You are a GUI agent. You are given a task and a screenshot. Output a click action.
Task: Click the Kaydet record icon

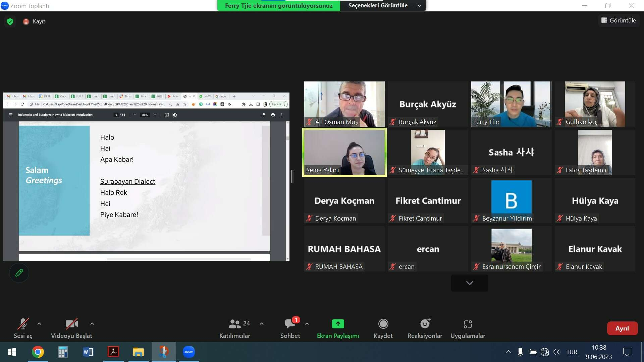[x=383, y=324]
